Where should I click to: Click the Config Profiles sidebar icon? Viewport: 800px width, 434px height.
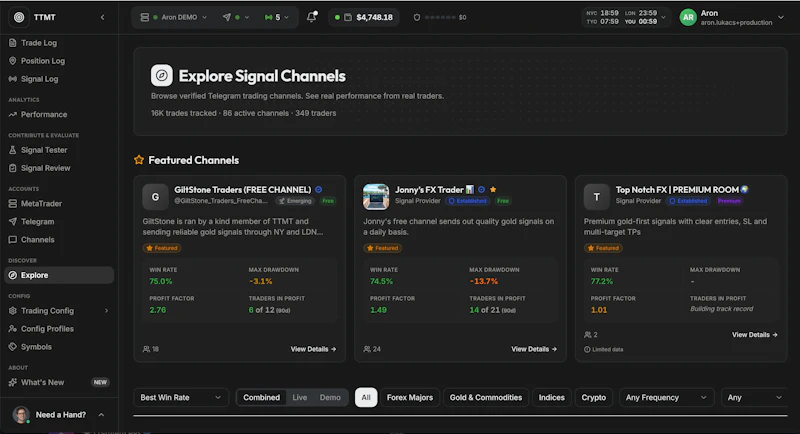tap(13, 328)
